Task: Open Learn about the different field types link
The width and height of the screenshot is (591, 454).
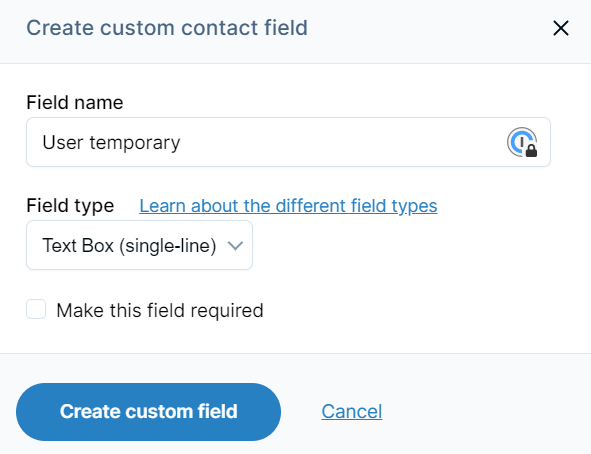Action: coord(288,206)
